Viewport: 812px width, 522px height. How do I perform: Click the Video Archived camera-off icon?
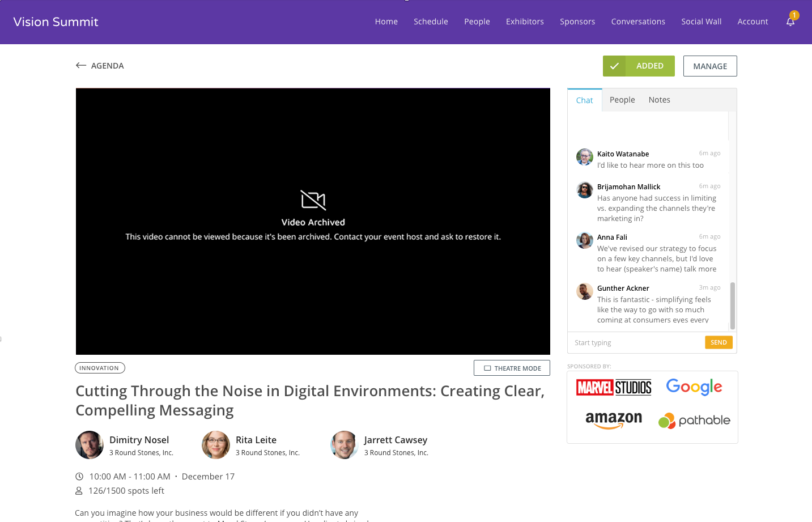313,200
